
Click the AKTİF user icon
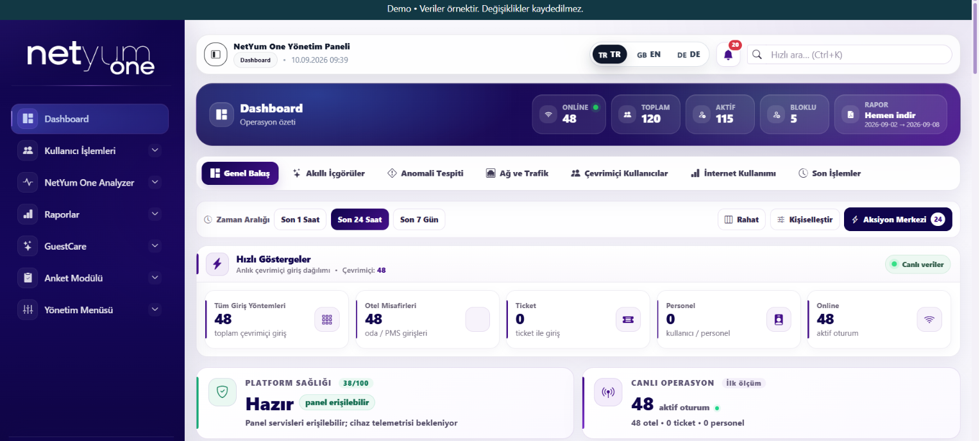pyautogui.click(x=702, y=114)
